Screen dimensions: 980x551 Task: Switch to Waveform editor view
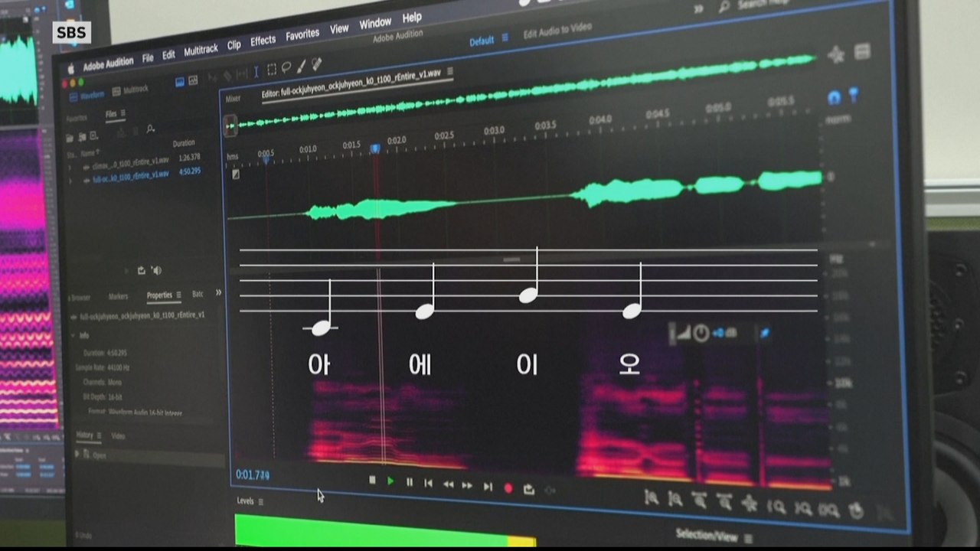point(87,96)
